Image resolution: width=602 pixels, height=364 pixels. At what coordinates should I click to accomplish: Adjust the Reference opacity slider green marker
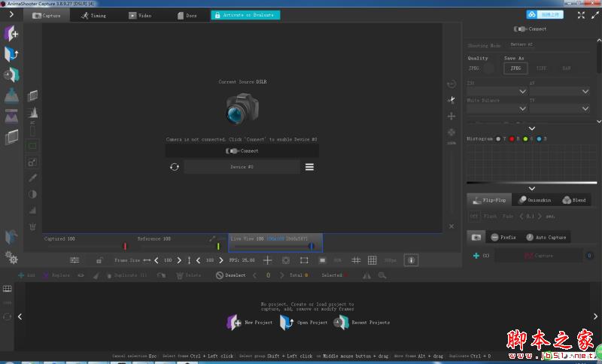point(218,246)
